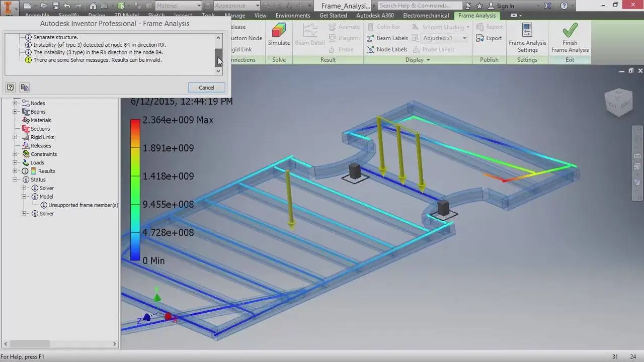644x362 pixels.
Task: Expand the Nodes tree node
Action: [x=15, y=103]
